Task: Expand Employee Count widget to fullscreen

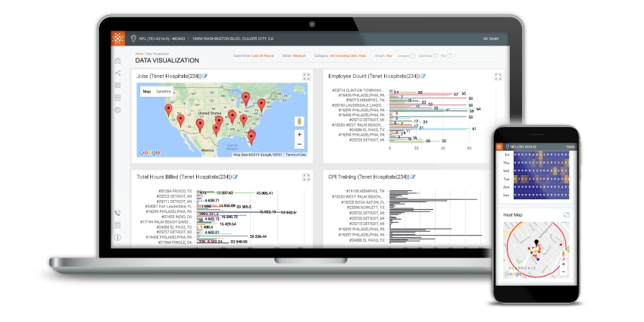Action: [x=499, y=77]
